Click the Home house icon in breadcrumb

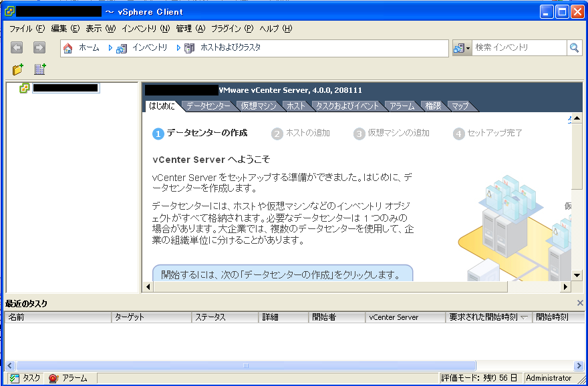(x=68, y=48)
